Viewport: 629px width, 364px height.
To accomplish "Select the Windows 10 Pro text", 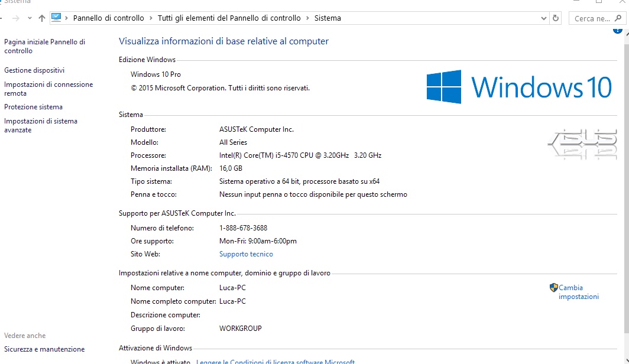I will 155,74.
